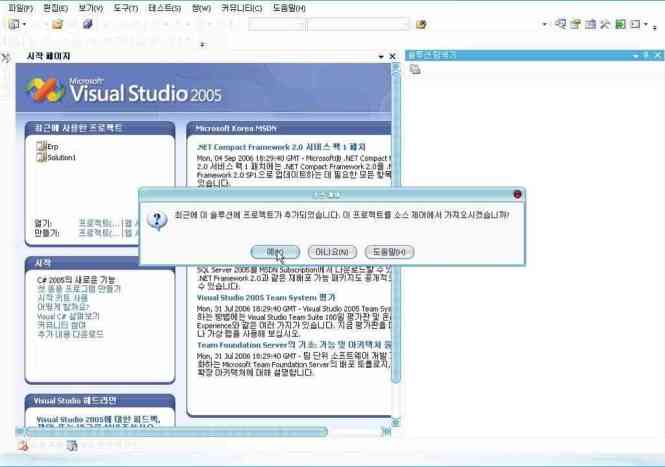Toggle Solution Explorer auto-hide pin
The width and height of the screenshot is (665, 467).
pos(646,55)
